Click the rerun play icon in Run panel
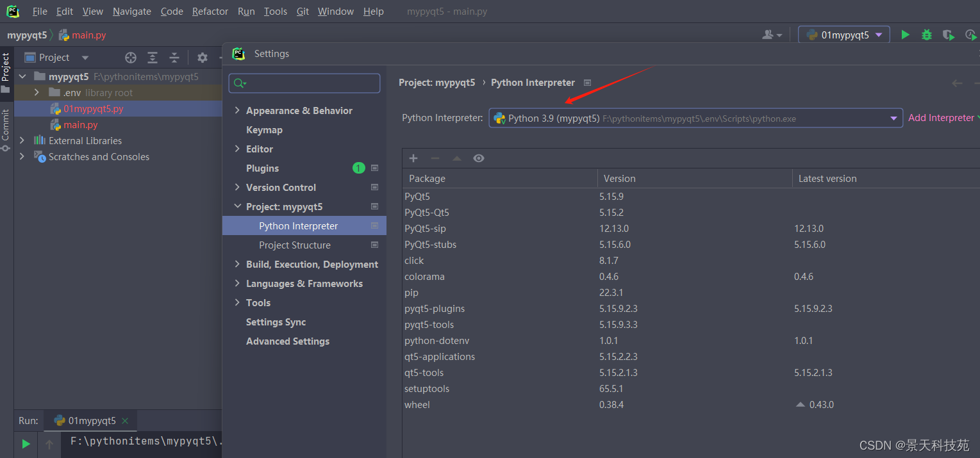This screenshot has height=458, width=980. (x=26, y=443)
